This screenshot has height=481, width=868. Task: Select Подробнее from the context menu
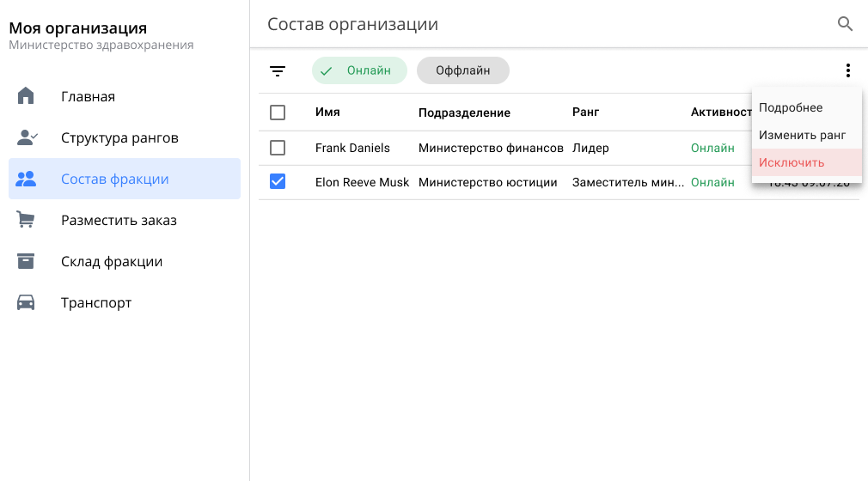tap(791, 107)
